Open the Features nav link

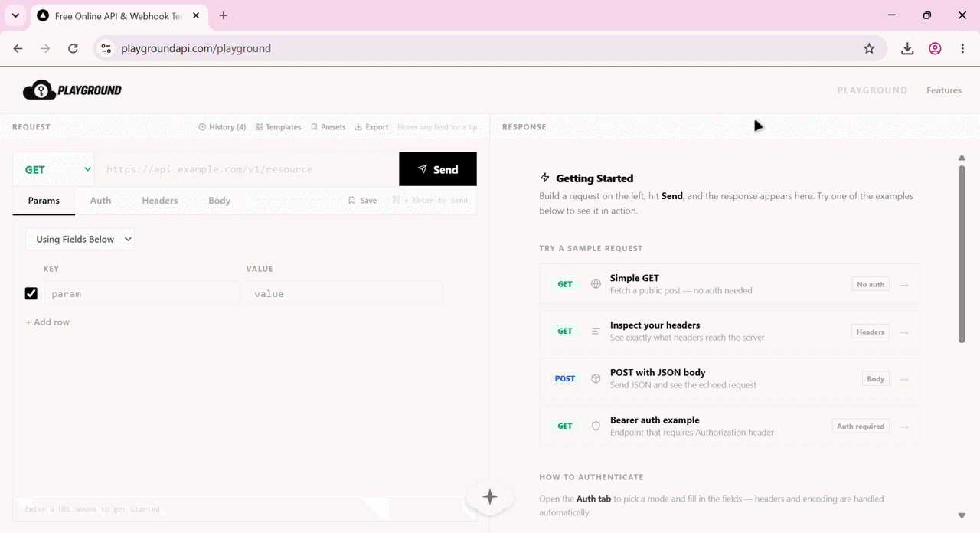pos(944,90)
